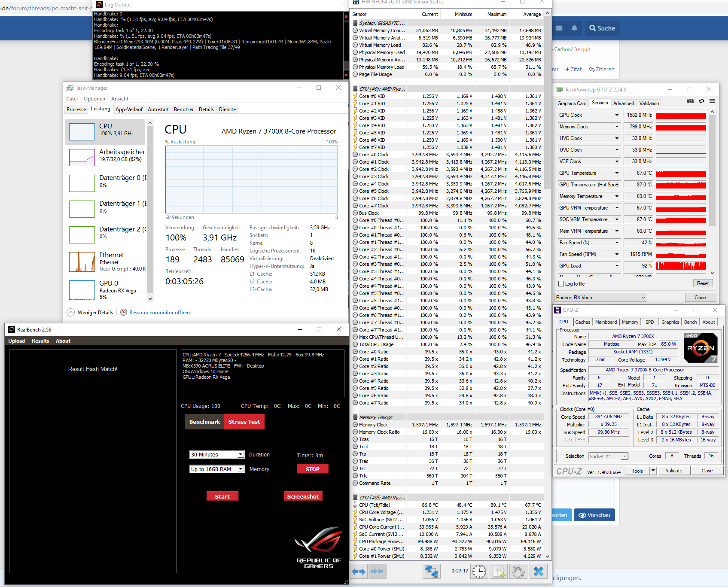Open the GPU Clock sensor dropdown
Viewport: 728px width, 587px height.
coord(617,115)
